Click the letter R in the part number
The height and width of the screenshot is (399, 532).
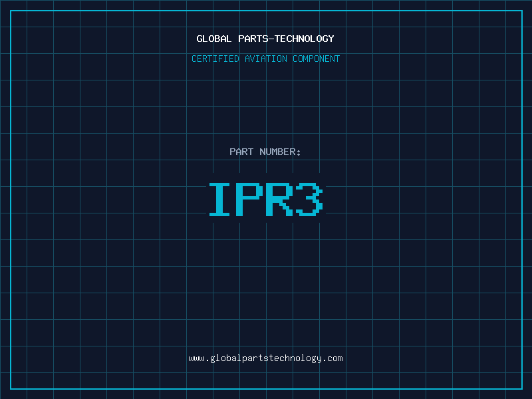click(x=280, y=199)
